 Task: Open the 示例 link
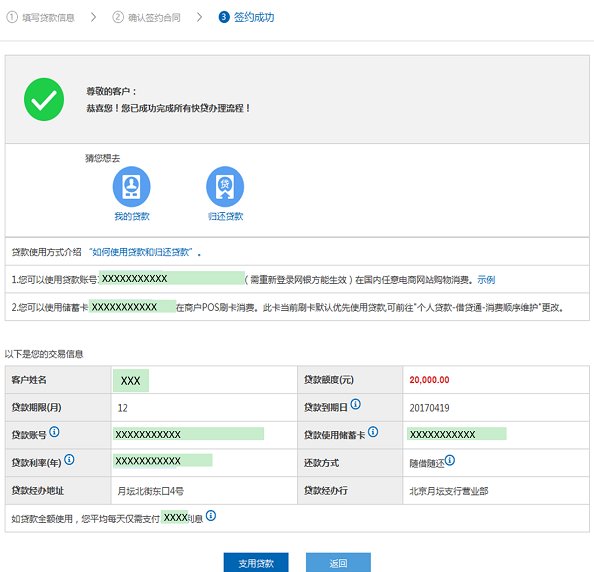[486, 280]
